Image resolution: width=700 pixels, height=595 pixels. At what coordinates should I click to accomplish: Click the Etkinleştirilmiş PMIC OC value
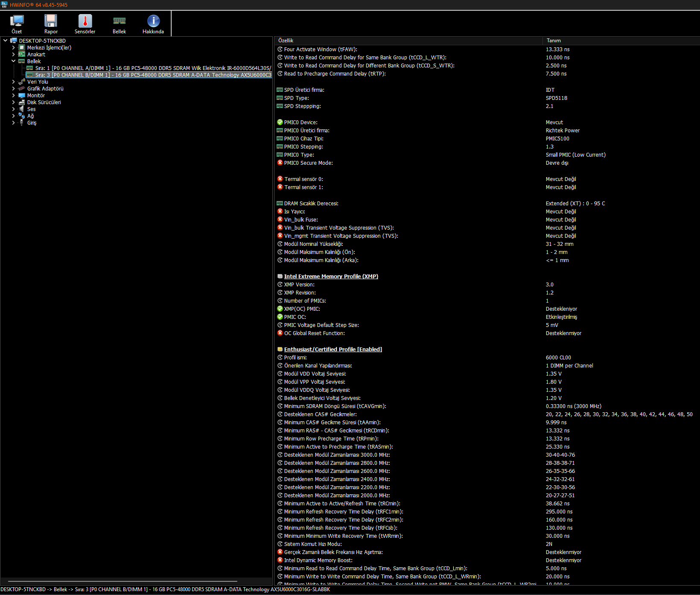tap(561, 317)
